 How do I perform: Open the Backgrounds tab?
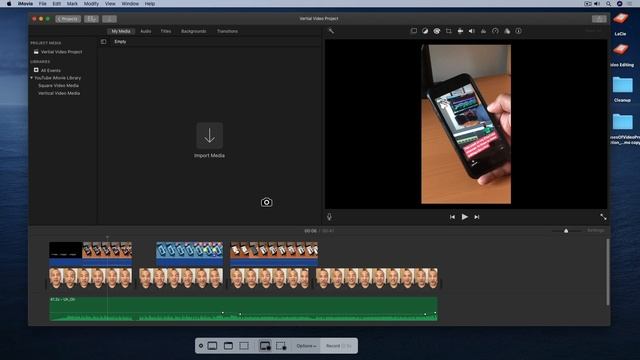pyautogui.click(x=194, y=31)
